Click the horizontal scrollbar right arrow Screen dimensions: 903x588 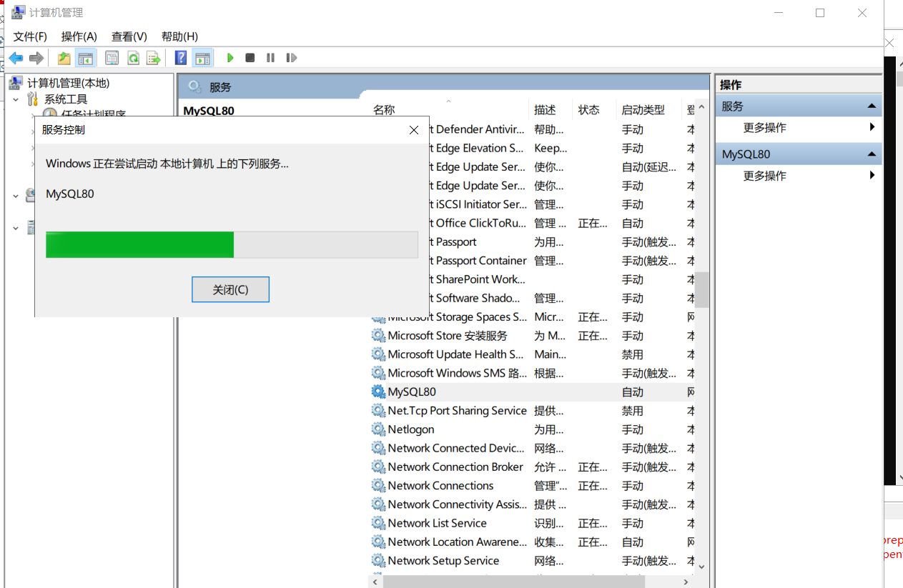686,582
